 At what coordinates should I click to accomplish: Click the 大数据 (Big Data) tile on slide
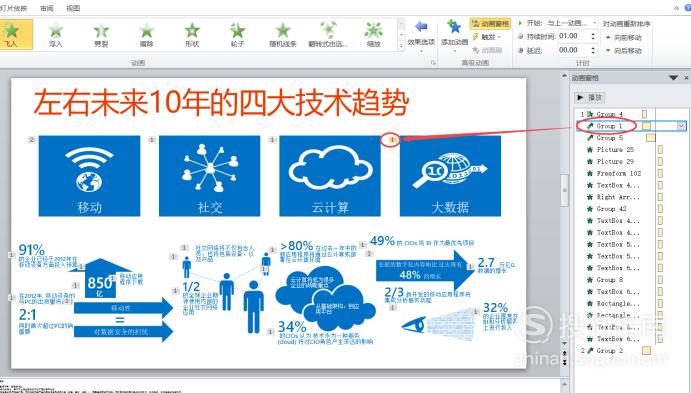coord(450,176)
